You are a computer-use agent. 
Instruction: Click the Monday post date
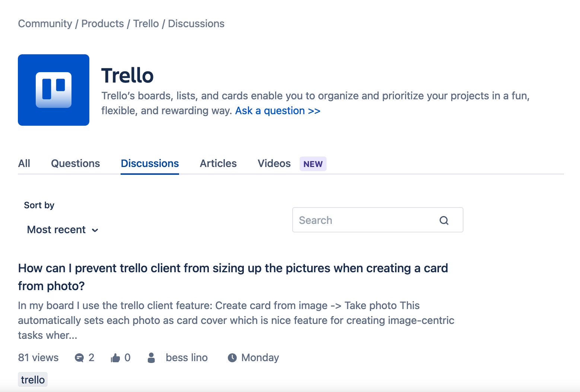pyautogui.click(x=260, y=358)
